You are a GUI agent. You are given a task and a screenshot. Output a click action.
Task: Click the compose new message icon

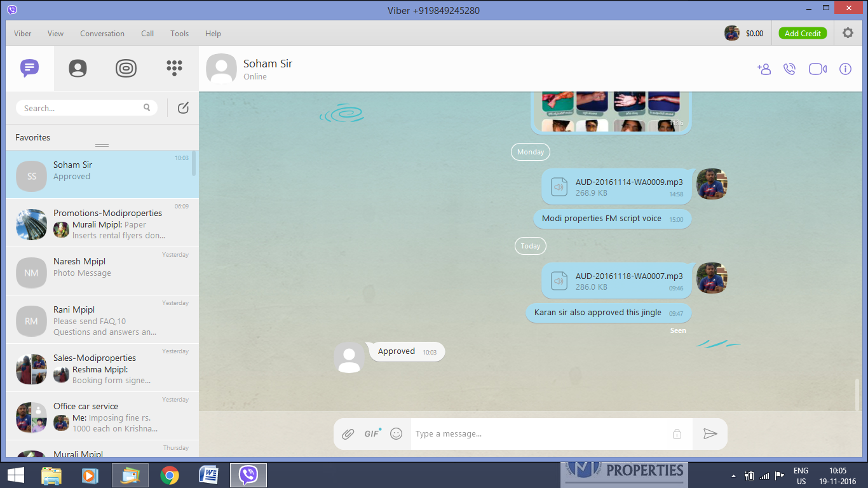pos(183,108)
